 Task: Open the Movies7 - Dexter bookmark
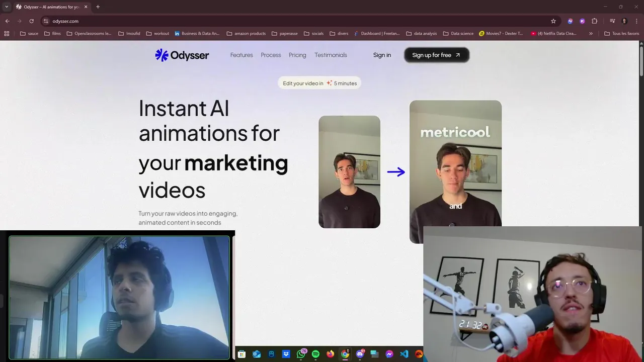tap(501, 34)
